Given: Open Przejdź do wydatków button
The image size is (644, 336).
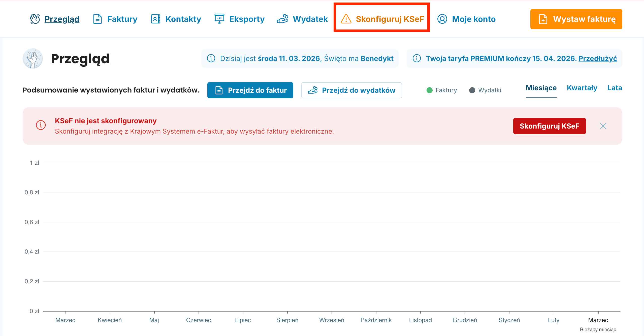Looking at the screenshot, I should point(351,90).
